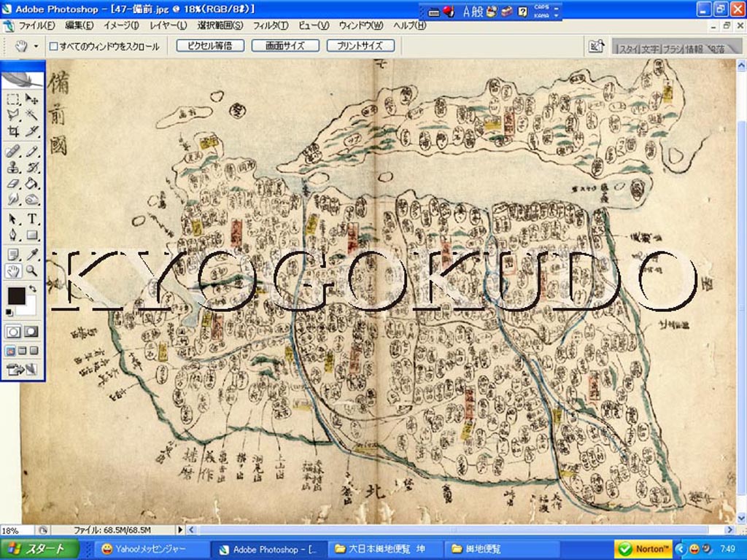Expand the status bar file info menu
Screen dimensions: 747x560
(x=181, y=530)
